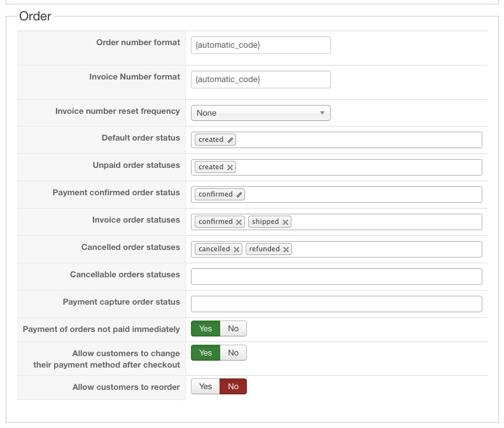This screenshot has width=504, height=428.
Task: Remove 'cancelled' from Cancelled order statuses
Action: click(237, 249)
